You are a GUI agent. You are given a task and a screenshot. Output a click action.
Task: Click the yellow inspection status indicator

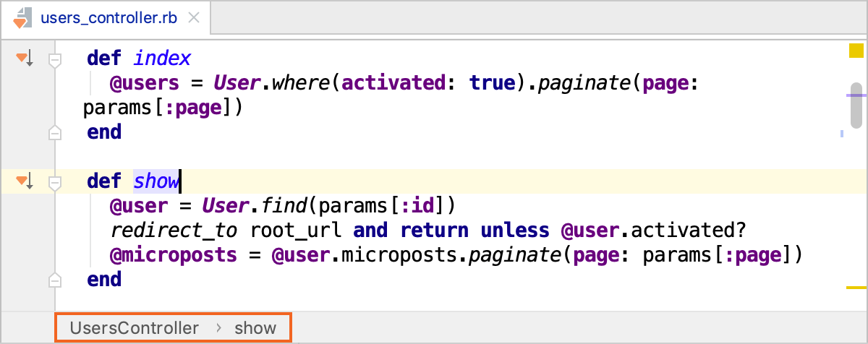click(x=856, y=51)
